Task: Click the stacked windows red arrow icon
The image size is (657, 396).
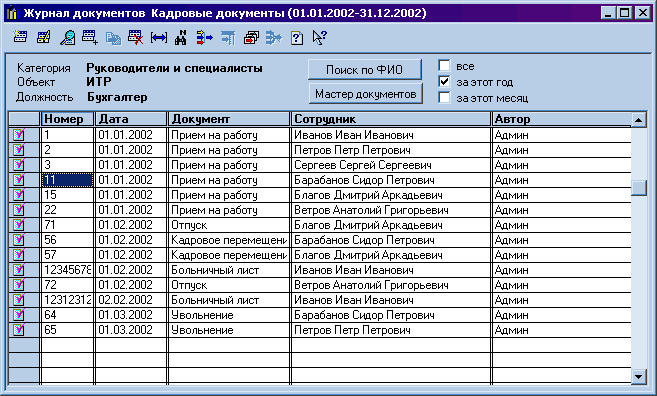Action: tap(251, 38)
